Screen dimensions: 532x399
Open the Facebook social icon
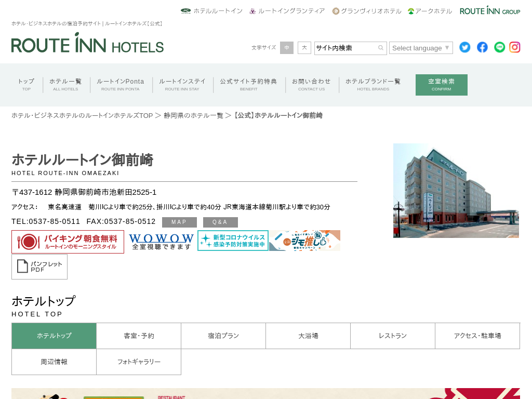coord(482,47)
